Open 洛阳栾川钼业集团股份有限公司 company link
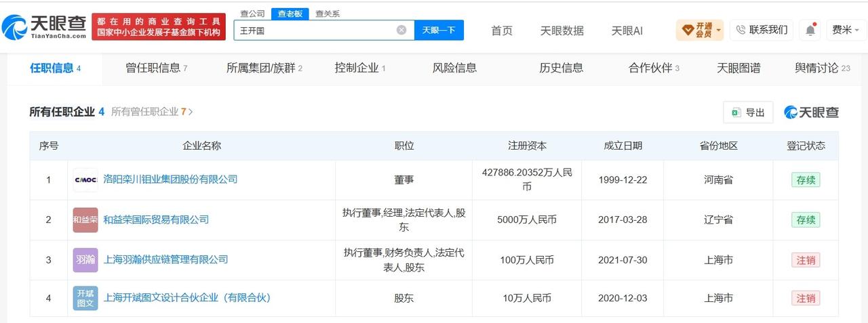 coord(170,179)
